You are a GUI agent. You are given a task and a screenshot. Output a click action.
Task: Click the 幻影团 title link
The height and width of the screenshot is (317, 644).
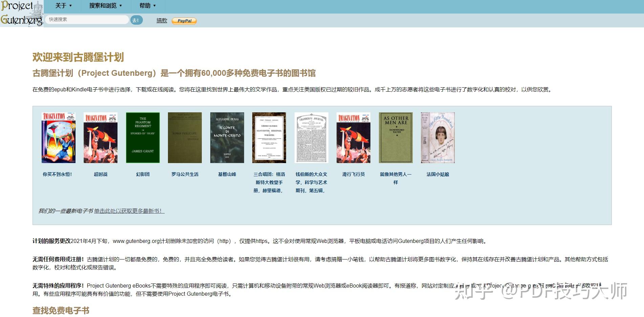(143, 174)
